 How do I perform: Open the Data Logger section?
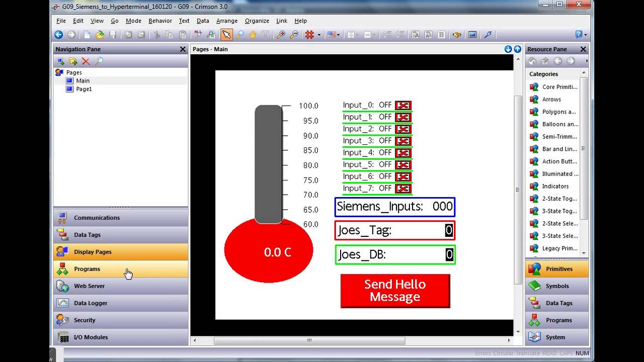click(121, 303)
